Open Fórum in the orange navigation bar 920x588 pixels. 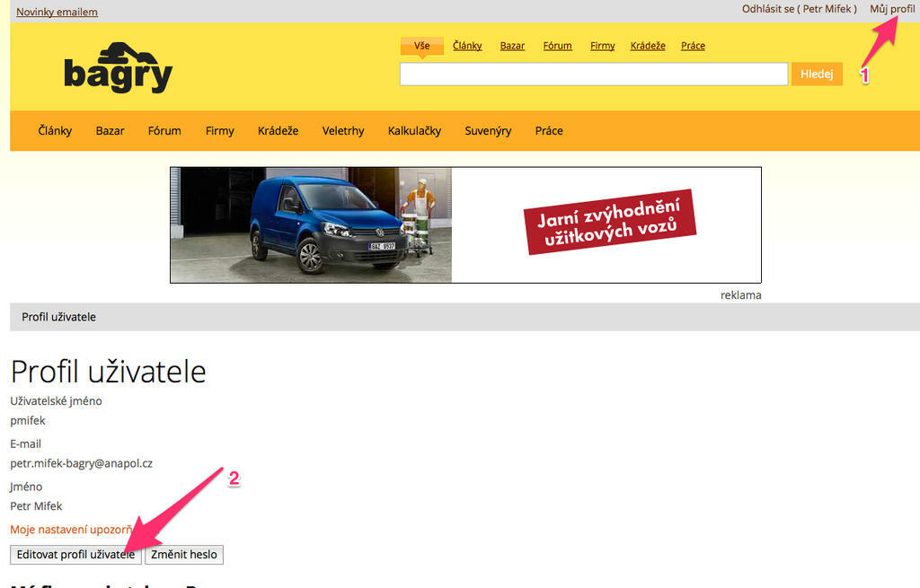click(164, 131)
